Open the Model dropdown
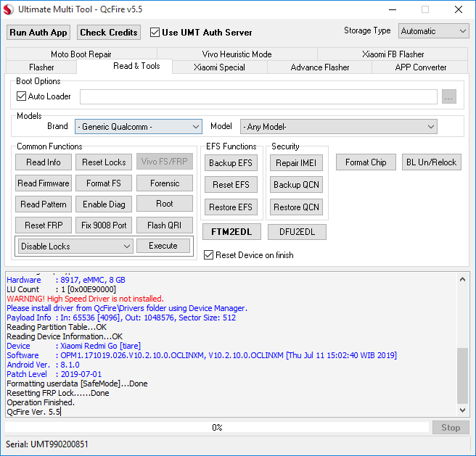476x456 pixels. tap(338, 127)
